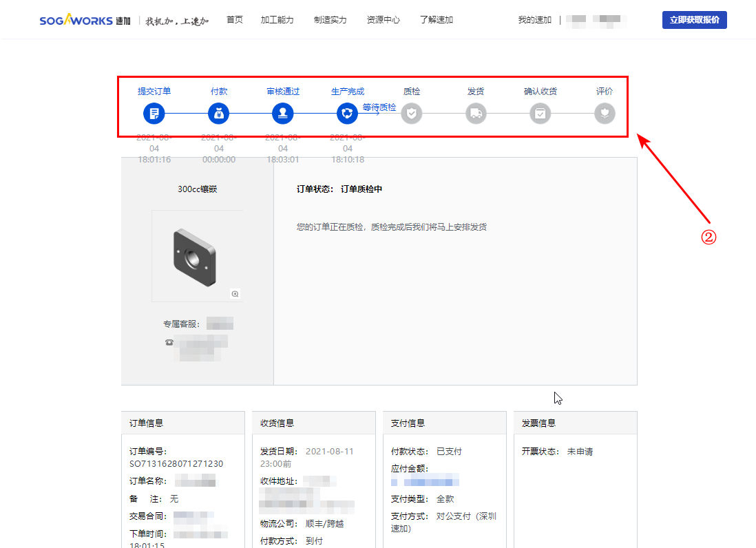
Task: Open the 加工能力 menu item
Action: [277, 20]
